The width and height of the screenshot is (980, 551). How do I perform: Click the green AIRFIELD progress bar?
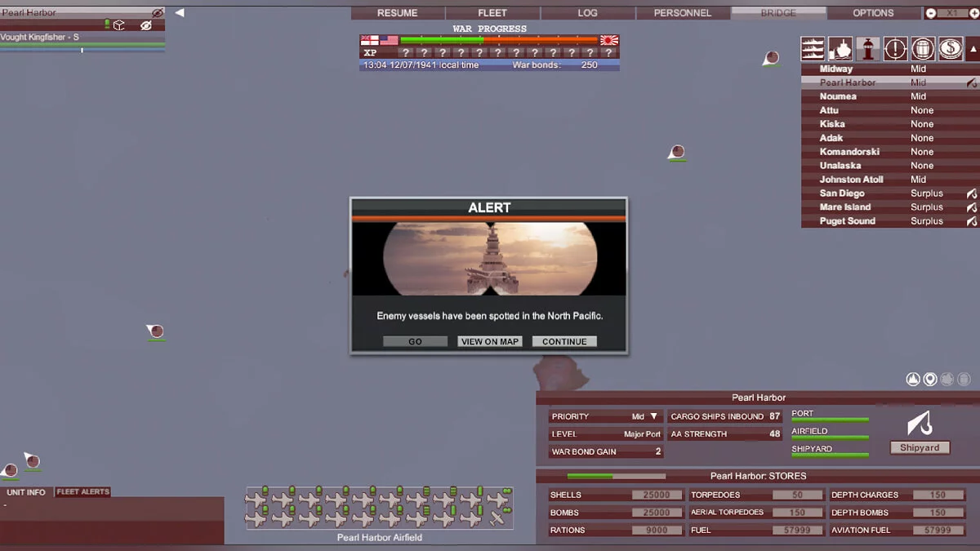(829, 436)
